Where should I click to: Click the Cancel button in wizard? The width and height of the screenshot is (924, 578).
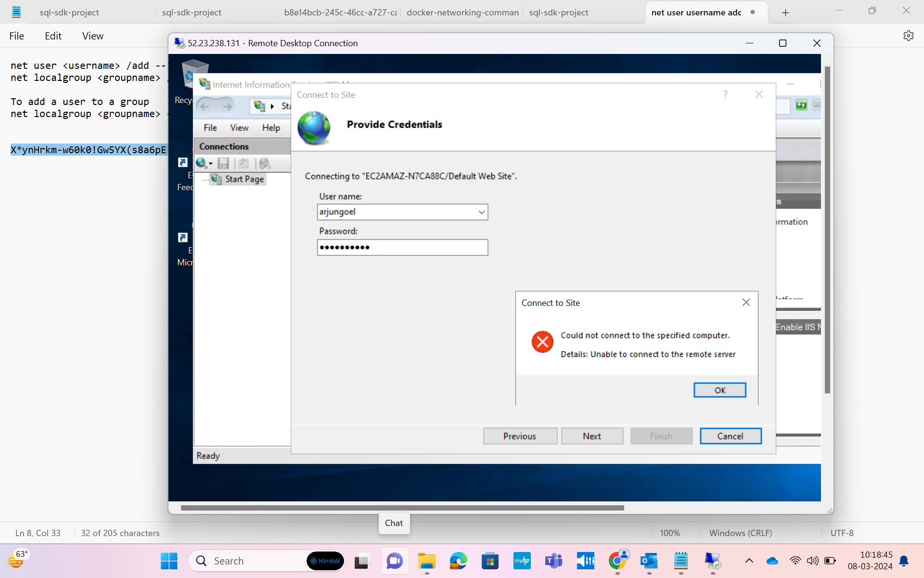[x=730, y=436]
